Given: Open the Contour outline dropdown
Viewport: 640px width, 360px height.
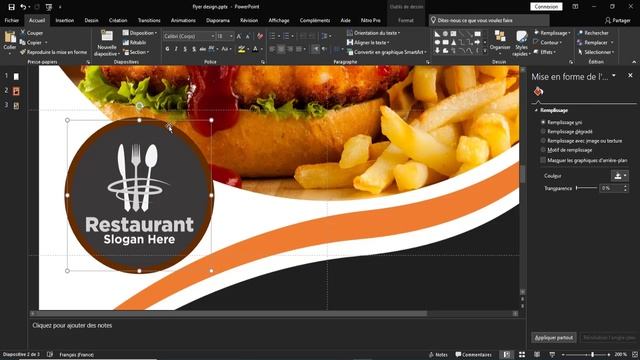Looking at the screenshot, I should click(x=548, y=42).
